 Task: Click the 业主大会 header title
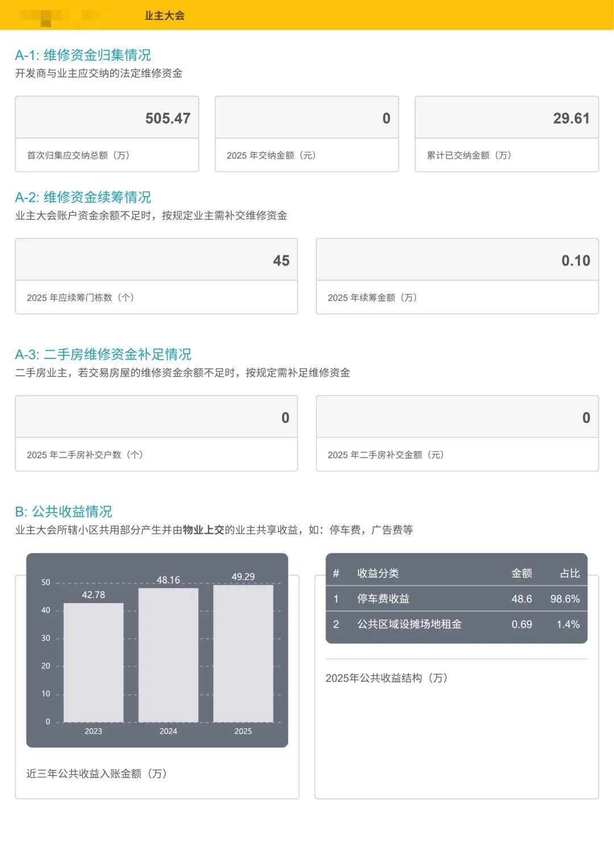coord(164,15)
